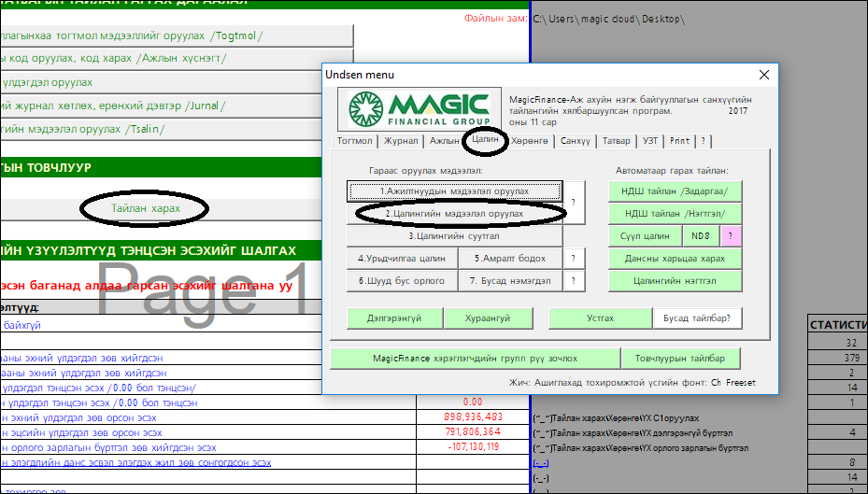Image resolution: width=868 pixels, height=494 pixels.
Task: Click 3.Цалингийн суутгал button
Action: pyautogui.click(x=454, y=236)
